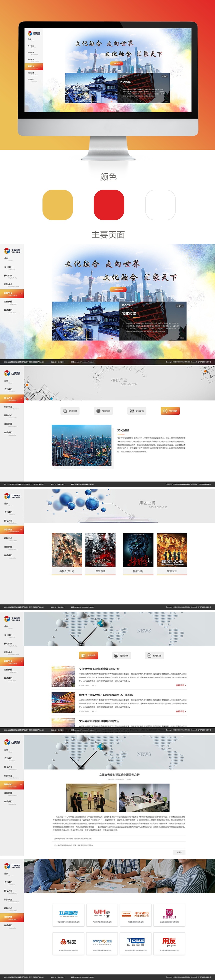The height and width of the screenshot is (980, 215).
Task: Click left photo of visitors in article
Action: coord(91,798)
